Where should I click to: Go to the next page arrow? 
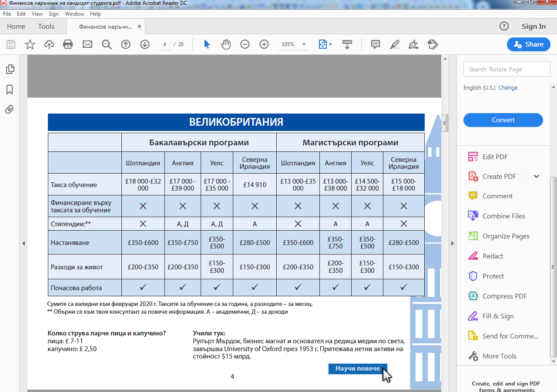pos(145,44)
